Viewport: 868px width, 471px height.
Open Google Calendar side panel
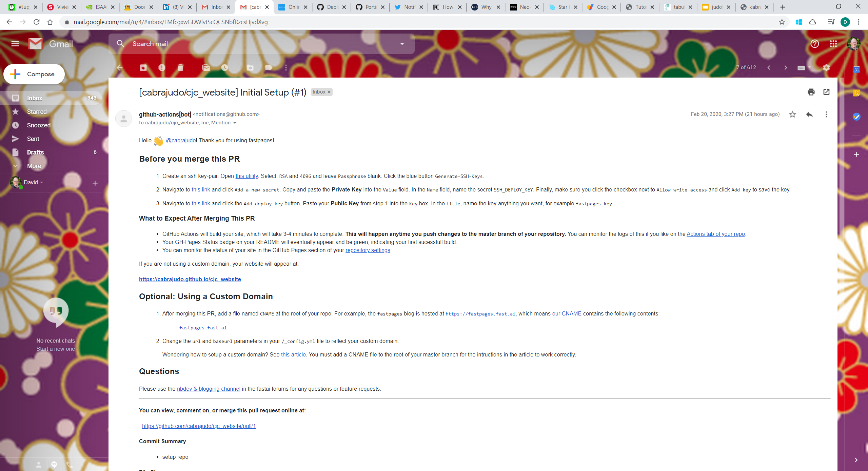pyautogui.click(x=857, y=69)
